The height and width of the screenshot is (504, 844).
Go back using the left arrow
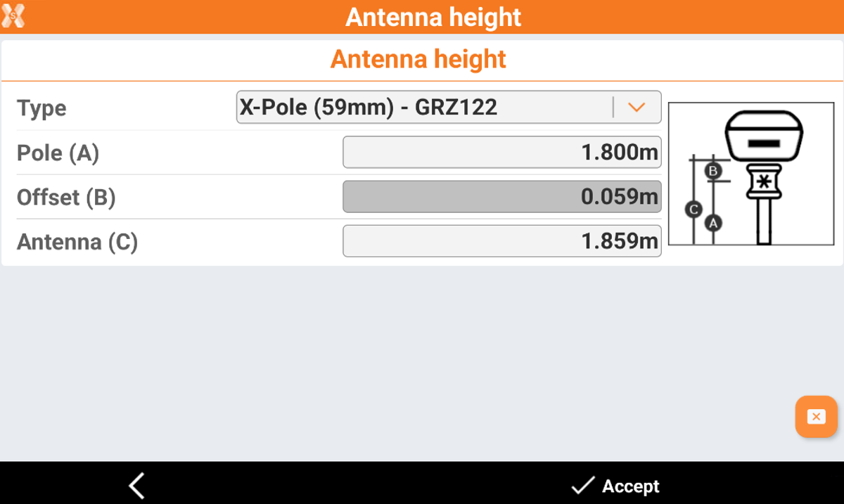(136, 486)
